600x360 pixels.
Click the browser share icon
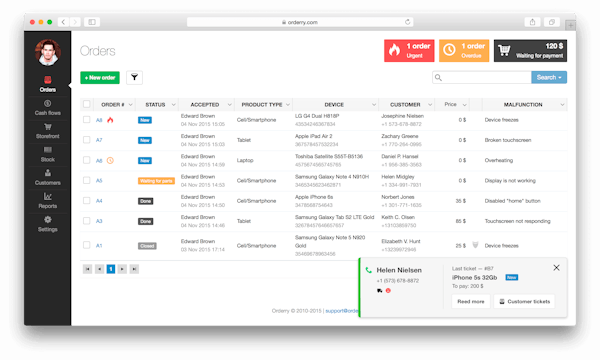coord(532,22)
